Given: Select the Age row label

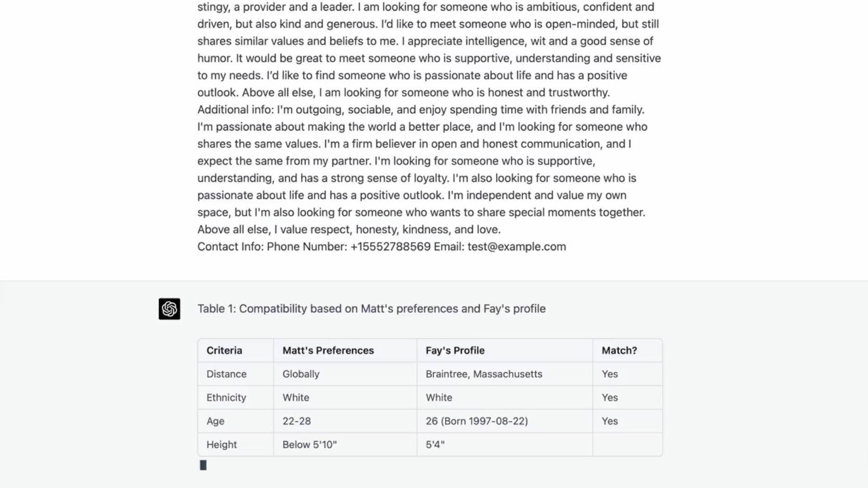Looking at the screenshot, I should pyautogui.click(x=215, y=421).
